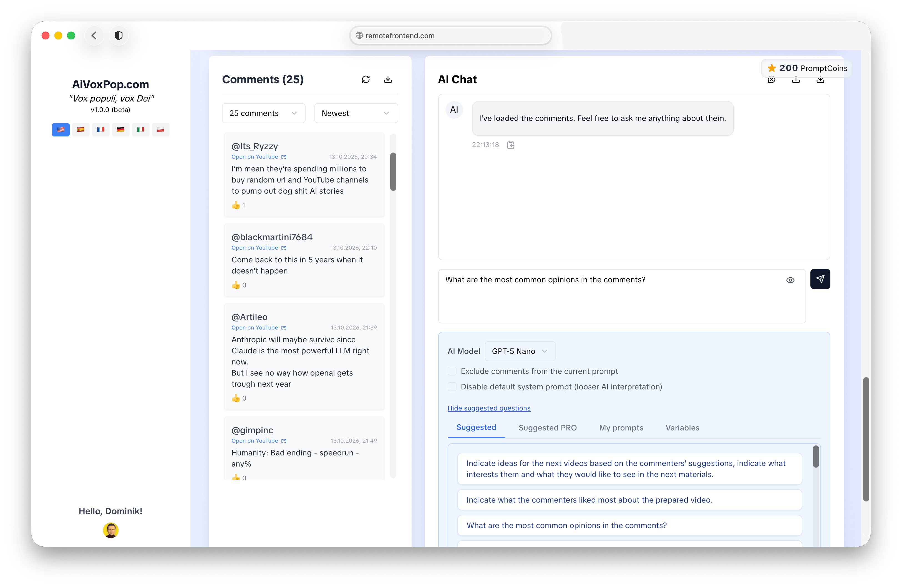
Task: Switch language to Polish flag
Action: click(x=161, y=130)
